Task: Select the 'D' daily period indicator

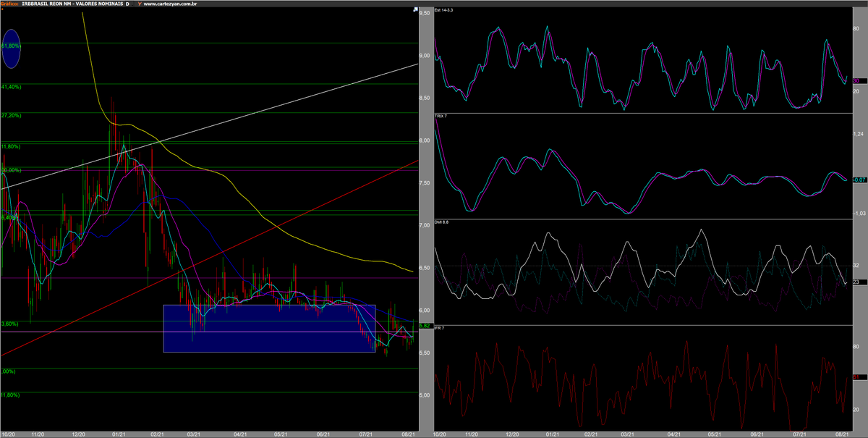Action: [128, 4]
